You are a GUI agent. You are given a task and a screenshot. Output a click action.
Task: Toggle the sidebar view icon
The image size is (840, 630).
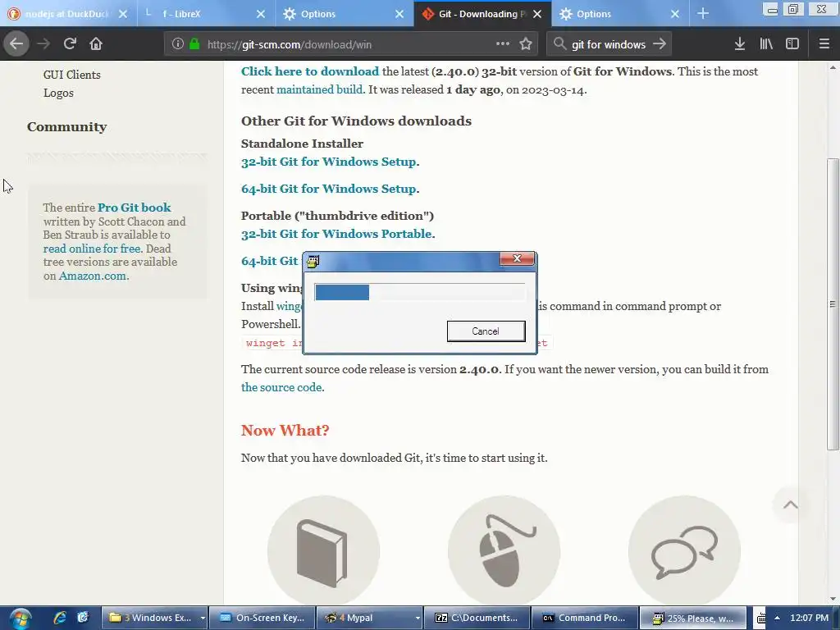pos(792,44)
